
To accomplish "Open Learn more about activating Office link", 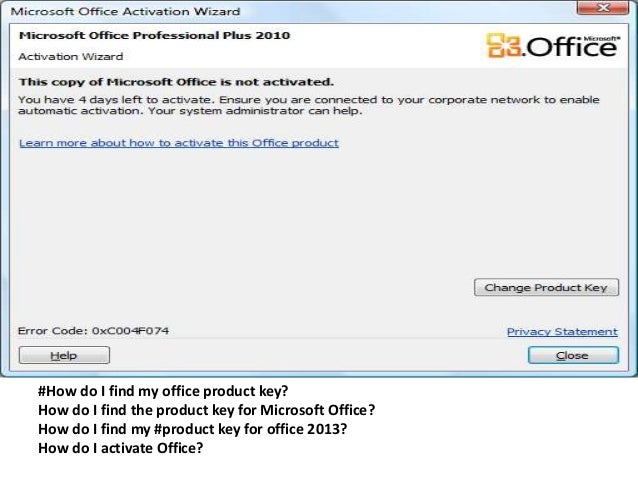I will 179,143.
